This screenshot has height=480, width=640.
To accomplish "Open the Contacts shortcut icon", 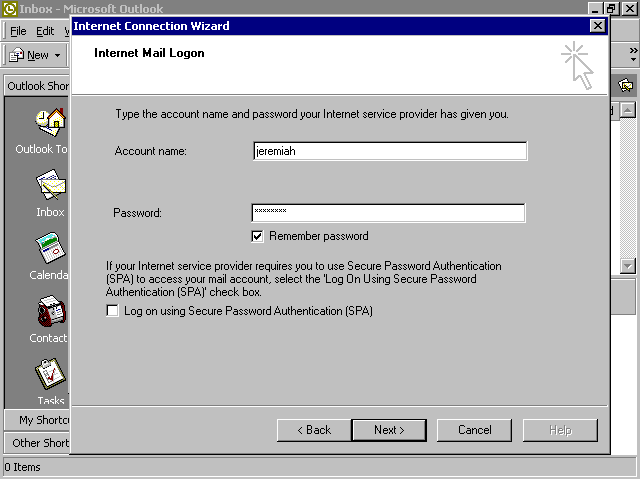I will click(52, 311).
